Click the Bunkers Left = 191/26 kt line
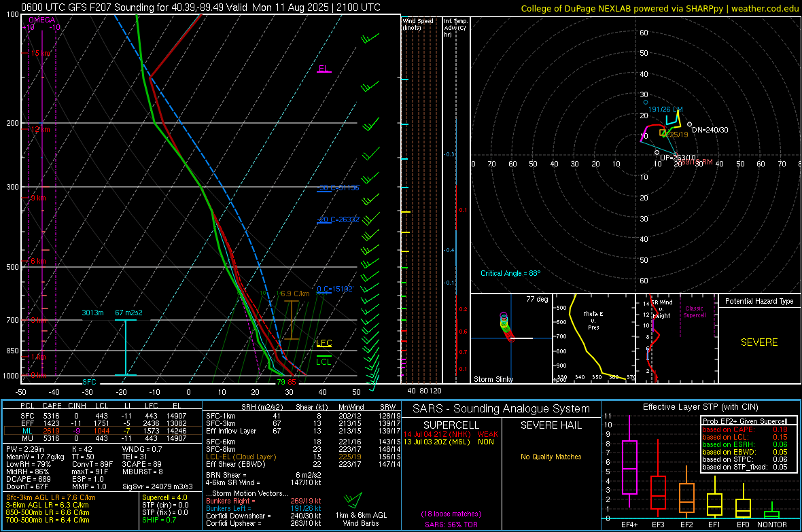 (264, 508)
